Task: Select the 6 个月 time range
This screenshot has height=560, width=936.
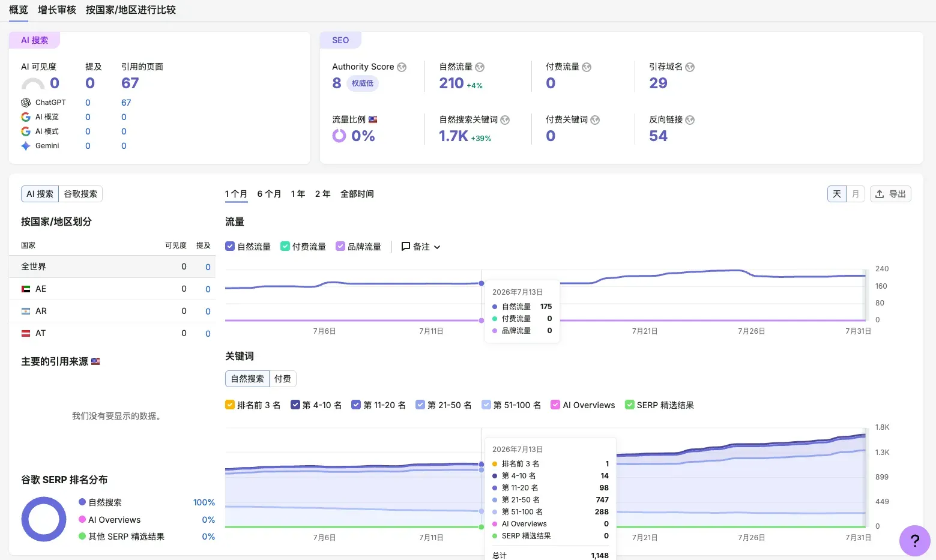Action: click(x=269, y=194)
